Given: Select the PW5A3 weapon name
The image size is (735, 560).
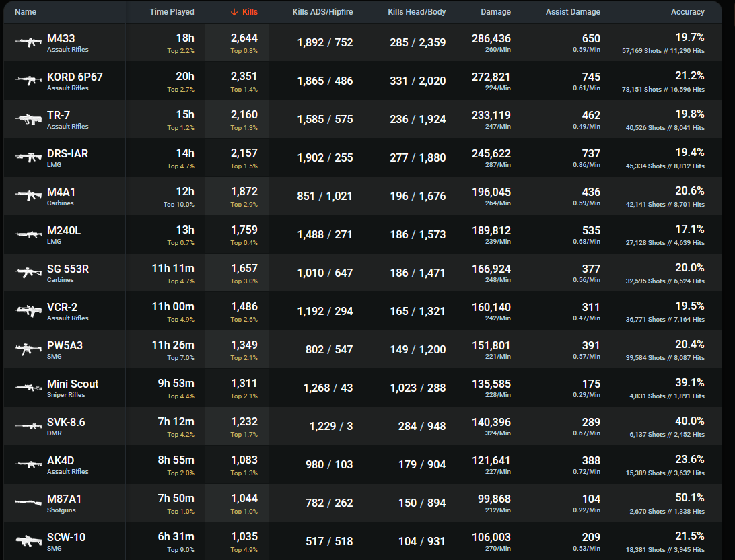Looking at the screenshot, I should click(65, 346).
